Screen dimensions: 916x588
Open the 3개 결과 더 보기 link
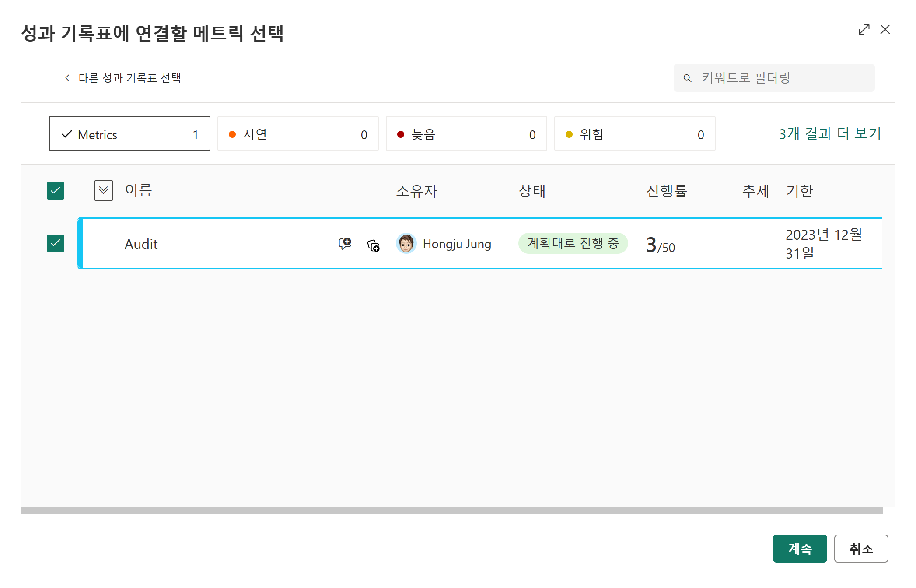[829, 134]
